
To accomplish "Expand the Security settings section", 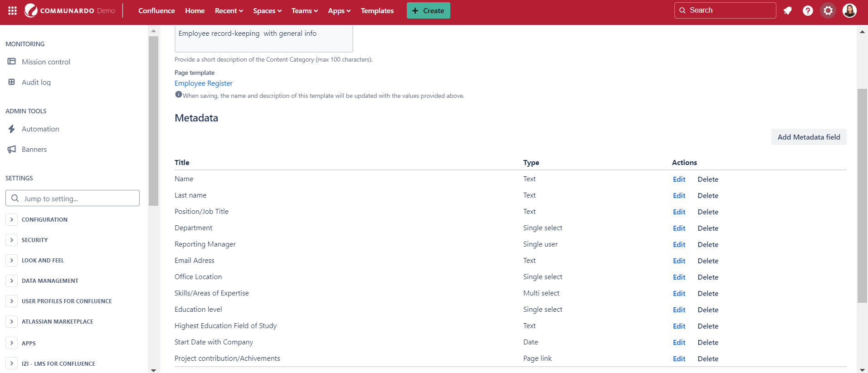I will 12,240.
